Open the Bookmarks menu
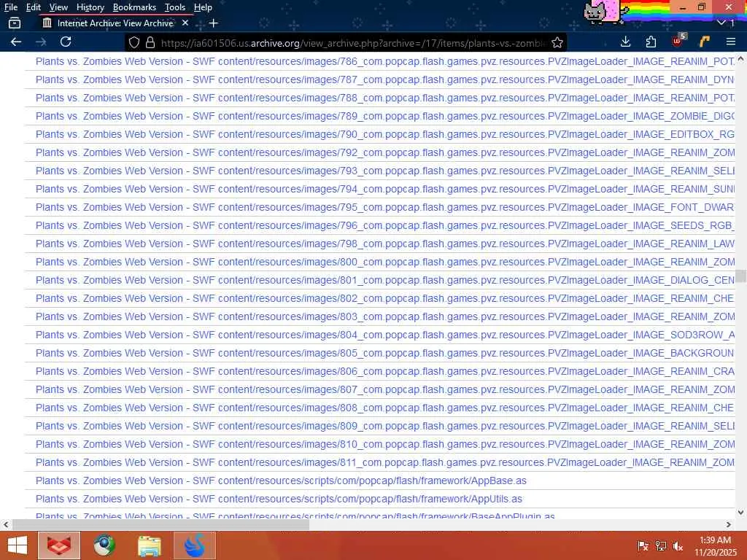The height and width of the screenshot is (560, 747). (134, 7)
